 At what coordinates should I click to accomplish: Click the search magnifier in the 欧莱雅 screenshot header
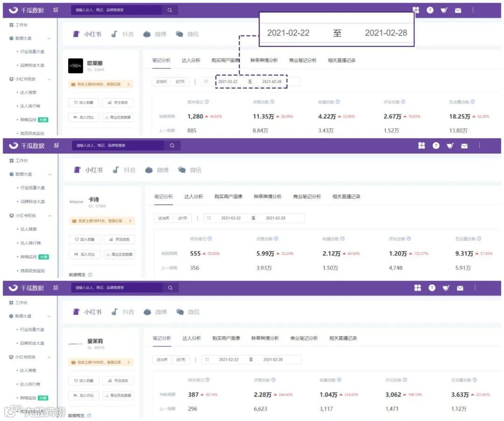point(170,10)
